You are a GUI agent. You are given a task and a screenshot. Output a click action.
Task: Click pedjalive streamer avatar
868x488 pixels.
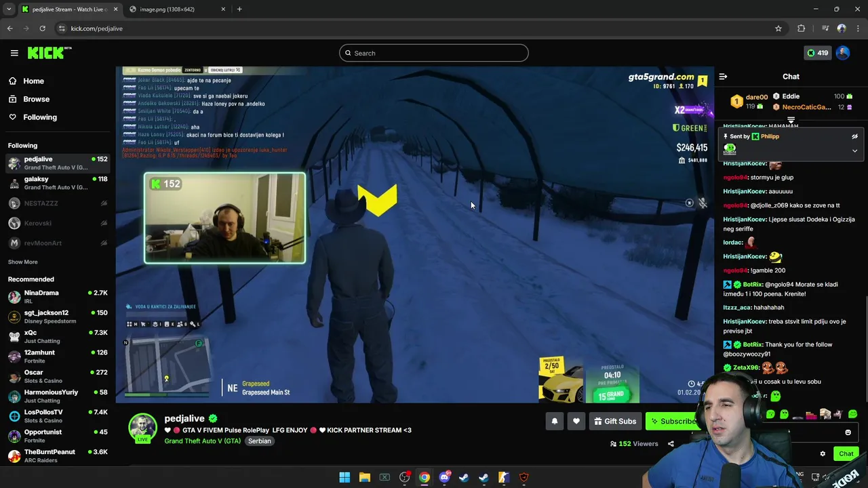pos(142,428)
